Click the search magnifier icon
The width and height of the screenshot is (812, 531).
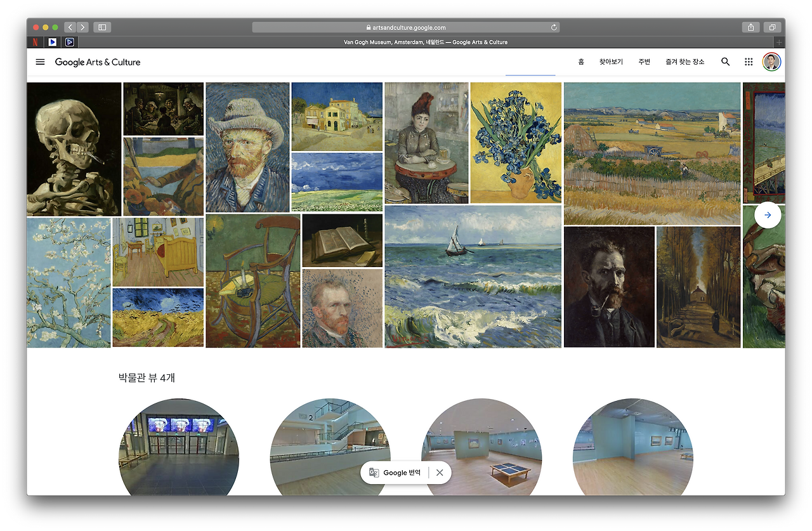[726, 62]
